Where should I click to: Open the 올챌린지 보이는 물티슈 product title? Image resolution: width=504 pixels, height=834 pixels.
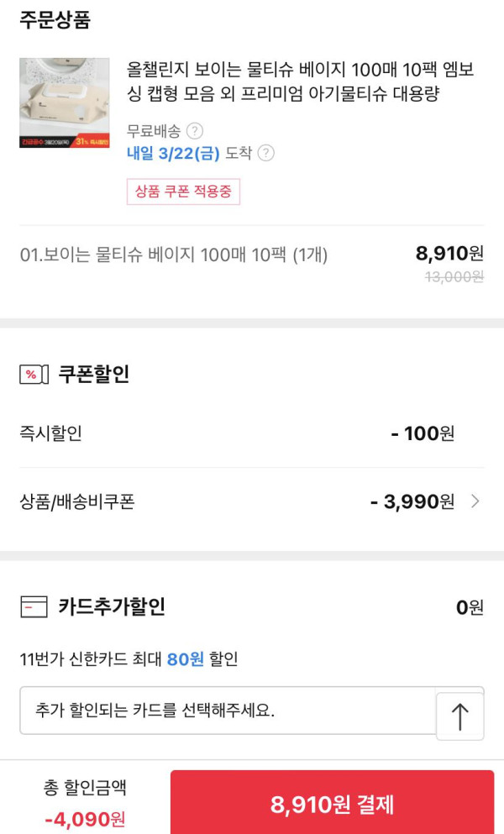point(300,81)
